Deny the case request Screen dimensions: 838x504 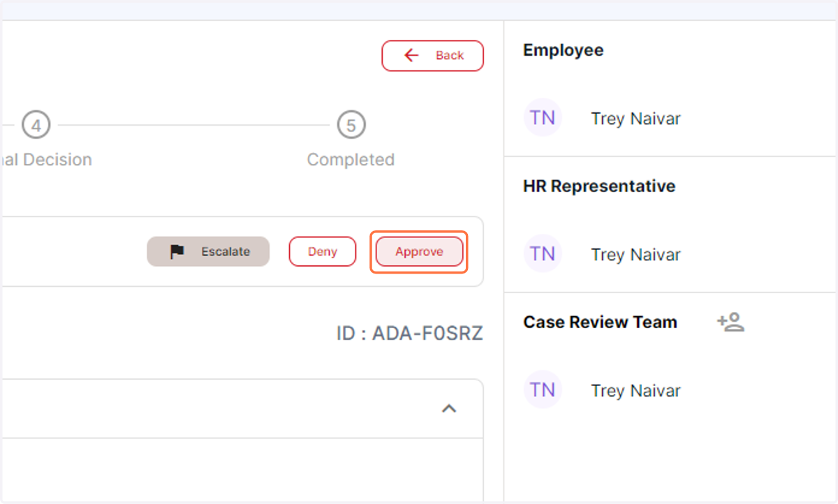coord(323,252)
